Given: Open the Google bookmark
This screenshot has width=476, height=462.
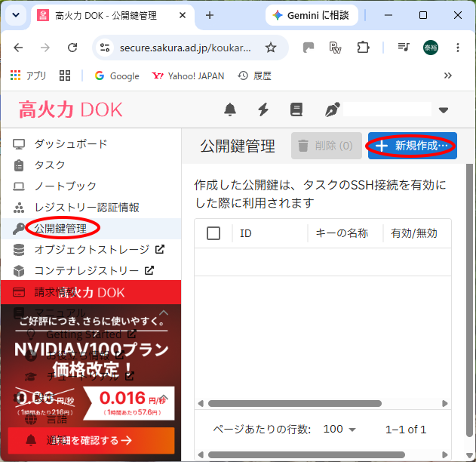Looking at the screenshot, I should [x=117, y=76].
